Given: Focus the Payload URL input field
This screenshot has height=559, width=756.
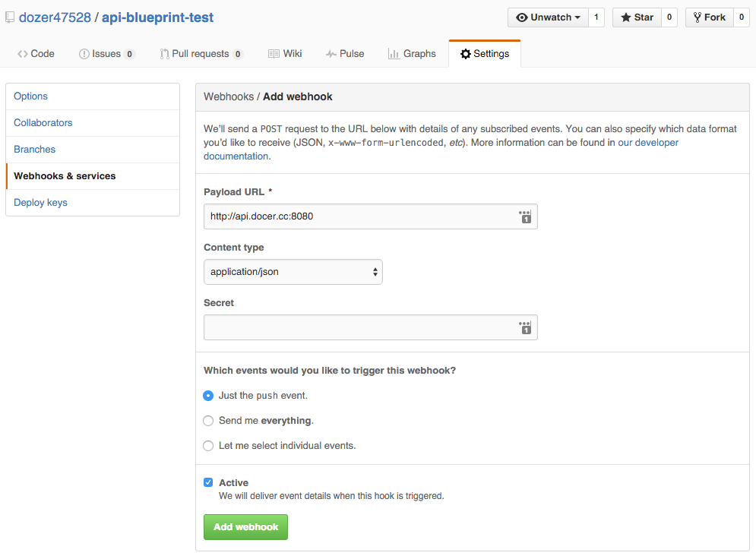Looking at the screenshot, I should tap(370, 216).
